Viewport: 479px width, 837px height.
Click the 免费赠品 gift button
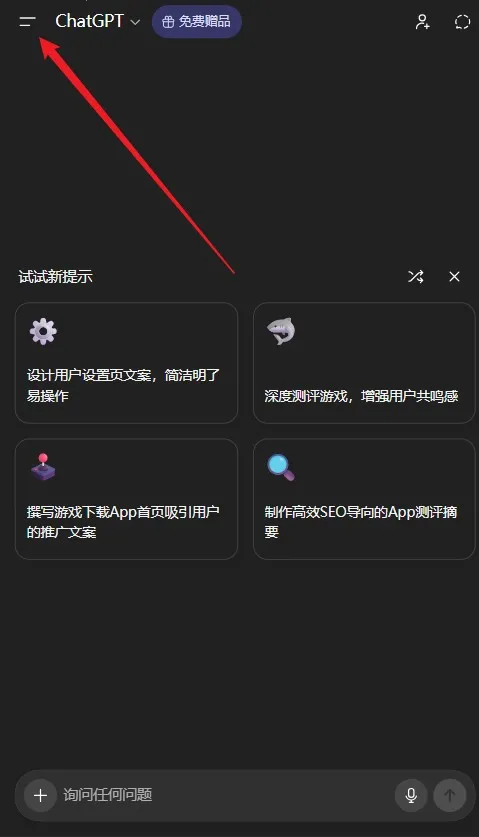coord(197,22)
